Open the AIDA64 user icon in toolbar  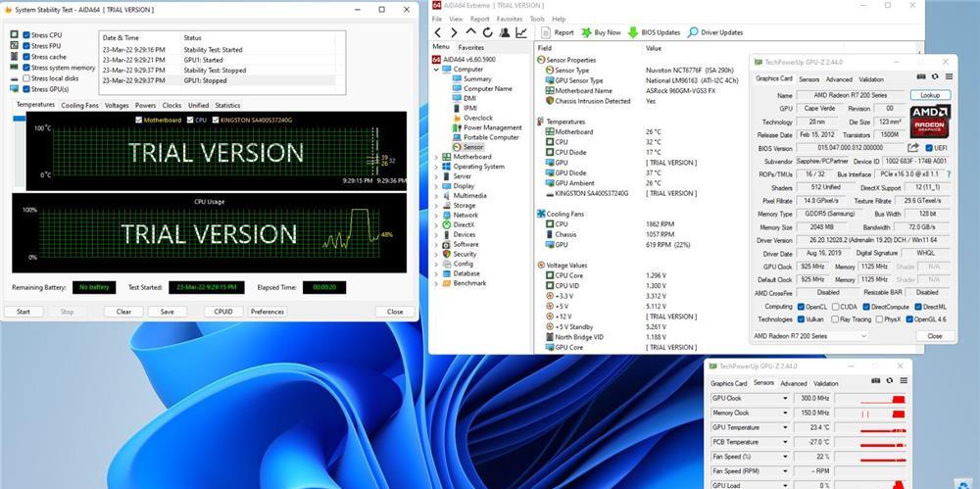[x=504, y=32]
